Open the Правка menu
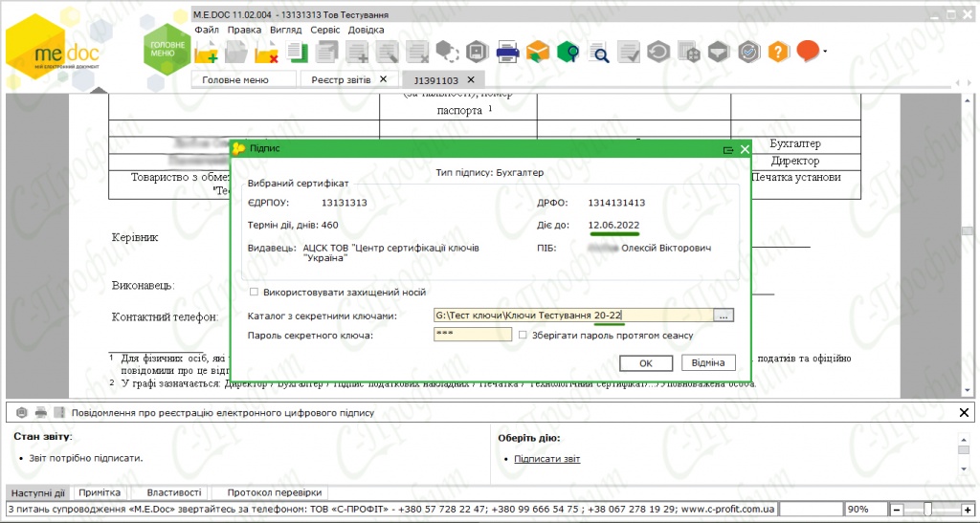 coord(244,30)
